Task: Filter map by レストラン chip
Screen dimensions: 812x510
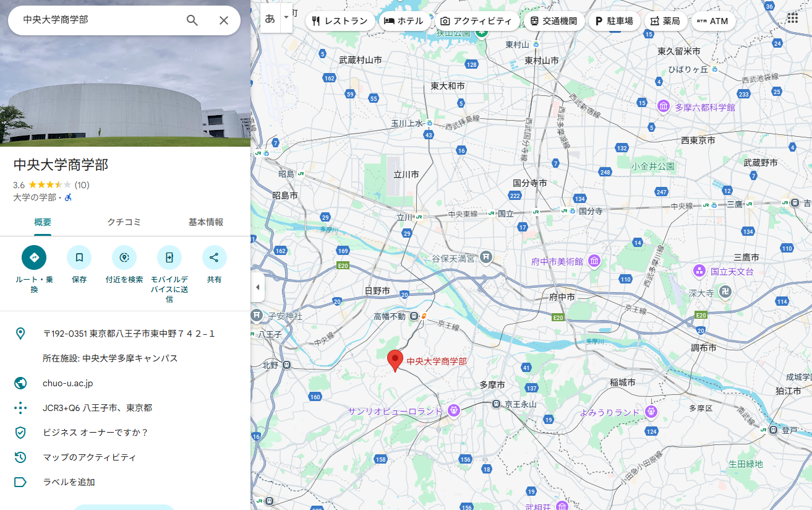Action: point(340,21)
